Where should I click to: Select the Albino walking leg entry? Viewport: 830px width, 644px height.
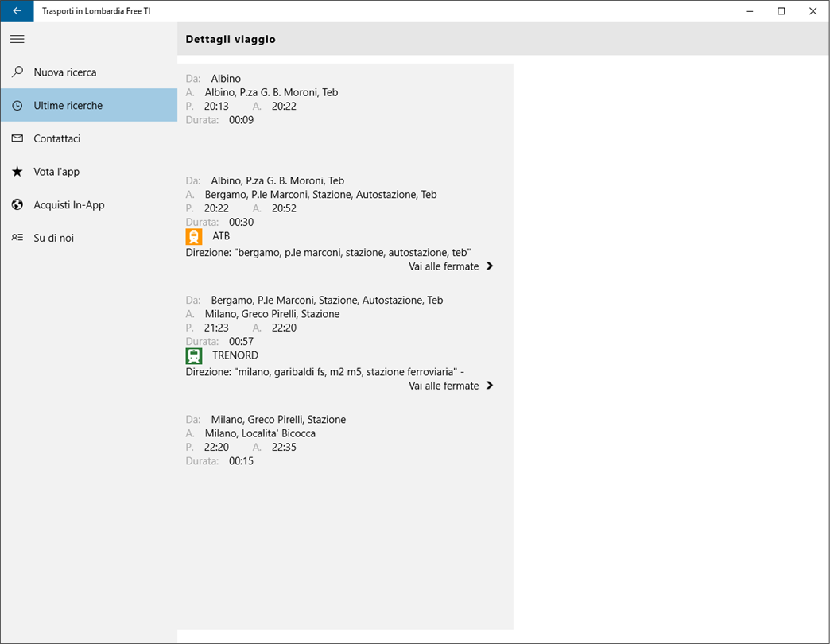coord(262,99)
